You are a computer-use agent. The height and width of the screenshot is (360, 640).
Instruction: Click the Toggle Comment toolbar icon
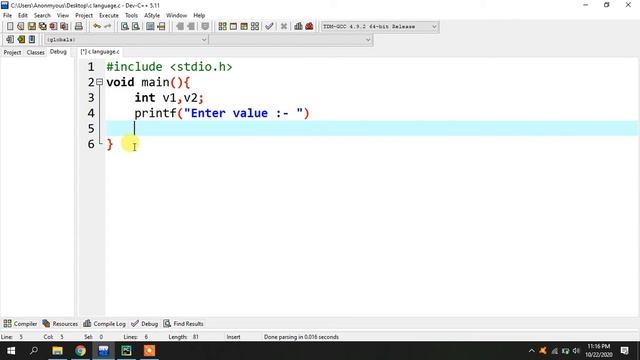click(205, 27)
